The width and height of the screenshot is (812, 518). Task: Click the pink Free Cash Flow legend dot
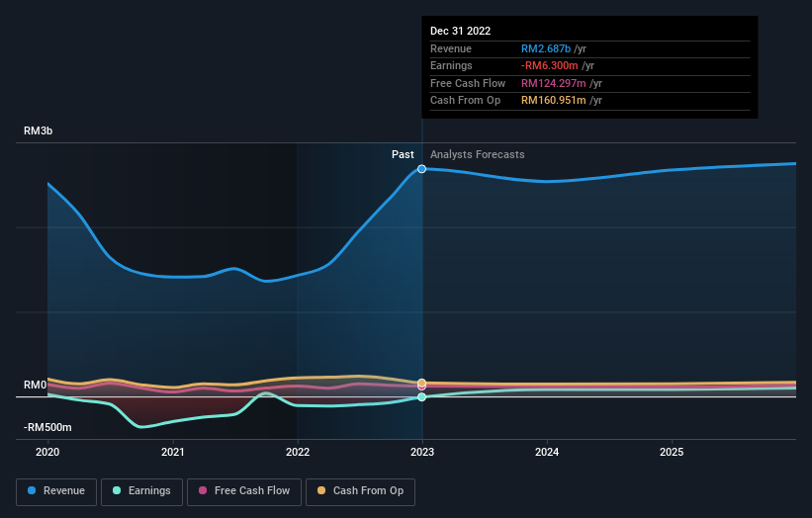pyautogui.click(x=203, y=490)
